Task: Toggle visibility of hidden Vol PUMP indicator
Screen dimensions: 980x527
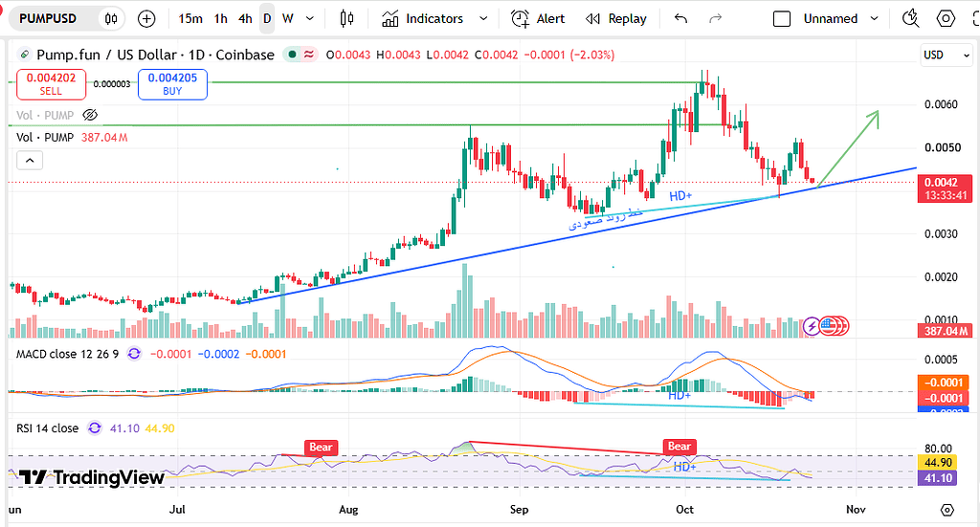Action: (90, 115)
